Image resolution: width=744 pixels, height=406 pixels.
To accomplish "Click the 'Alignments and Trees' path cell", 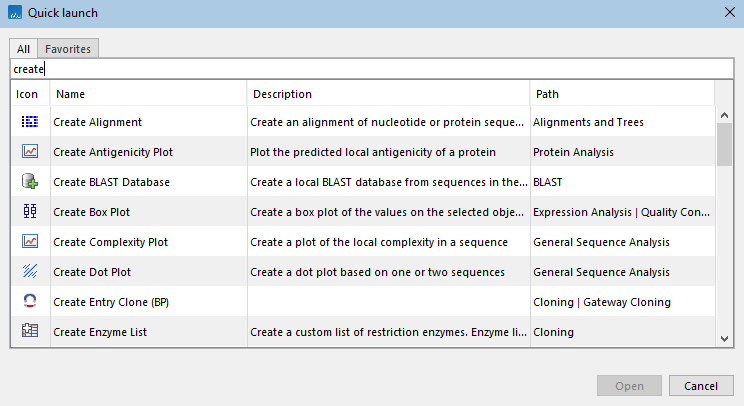I will point(623,122).
